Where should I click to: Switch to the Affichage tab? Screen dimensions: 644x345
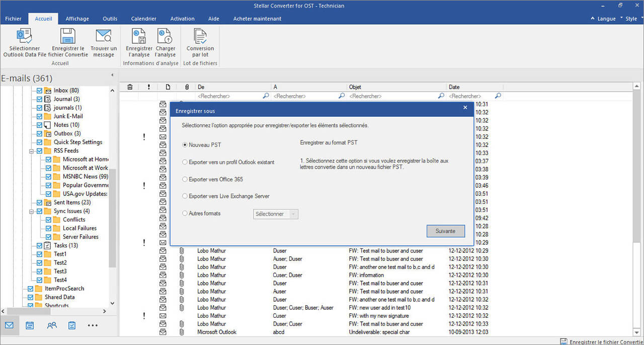click(77, 19)
